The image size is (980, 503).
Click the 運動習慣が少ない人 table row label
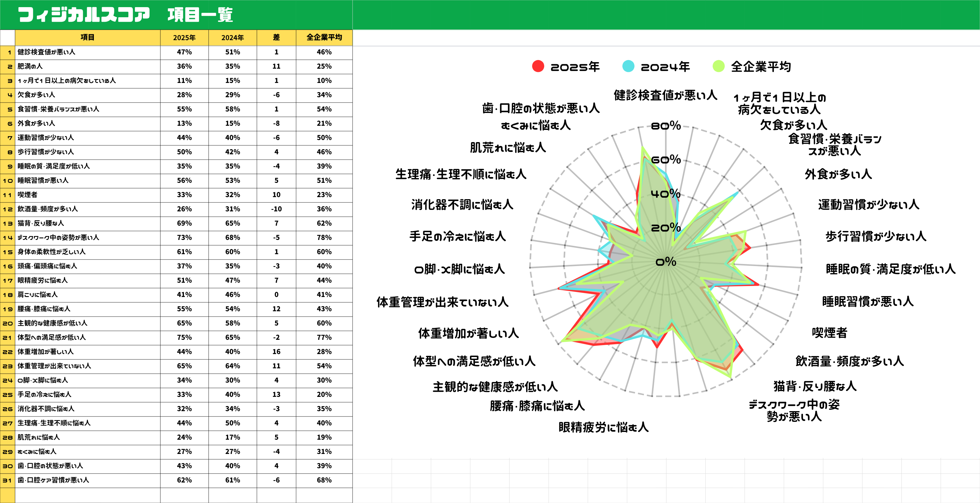tap(46, 137)
